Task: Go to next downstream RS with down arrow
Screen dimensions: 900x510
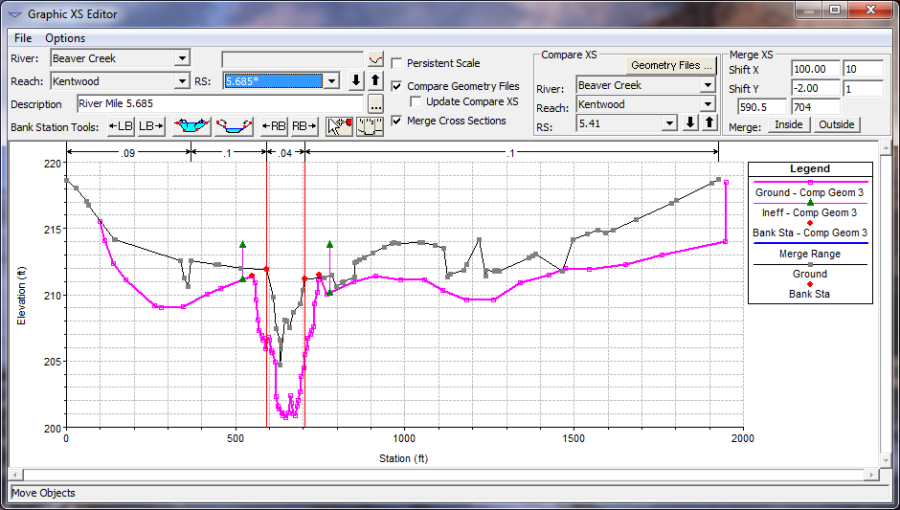Action: 356,82
